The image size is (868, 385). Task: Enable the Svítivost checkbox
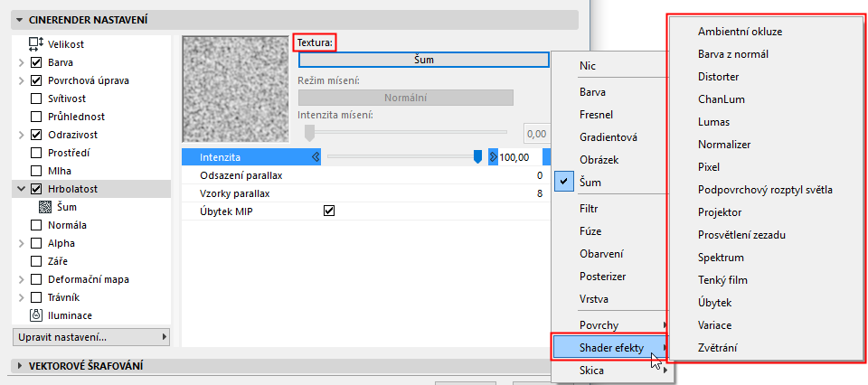click(36, 99)
